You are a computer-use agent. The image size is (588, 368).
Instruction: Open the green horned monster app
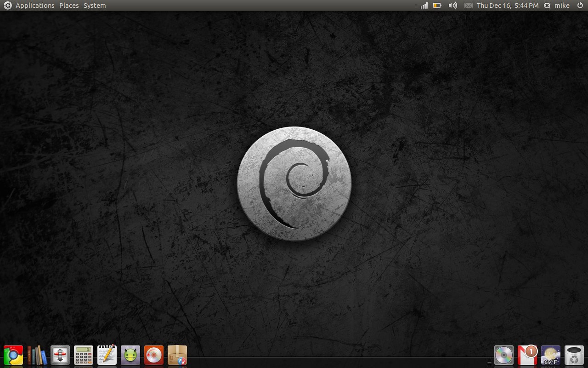[x=130, y=355]
